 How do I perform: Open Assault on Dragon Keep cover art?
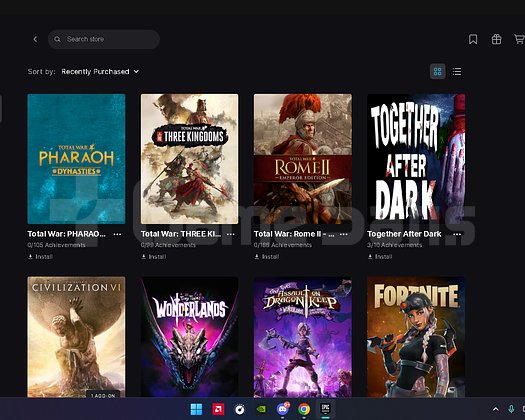[x=303, y=337]
